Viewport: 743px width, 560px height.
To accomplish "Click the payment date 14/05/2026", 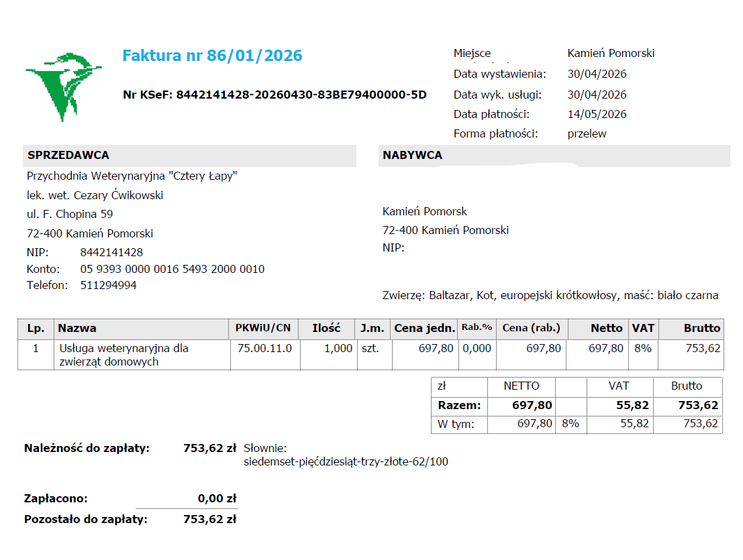I will click(x=597, y=114).
